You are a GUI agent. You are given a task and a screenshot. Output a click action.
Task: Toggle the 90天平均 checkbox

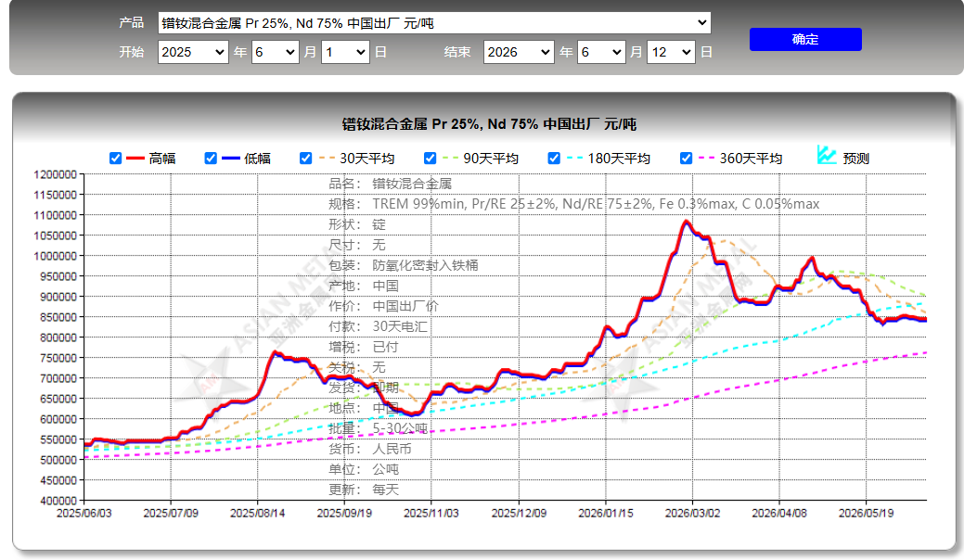coord(430,159)
